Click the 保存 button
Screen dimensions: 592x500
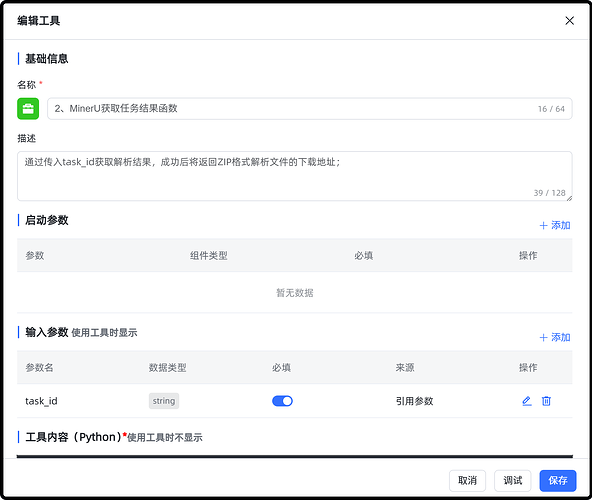(x=558, y=481)
